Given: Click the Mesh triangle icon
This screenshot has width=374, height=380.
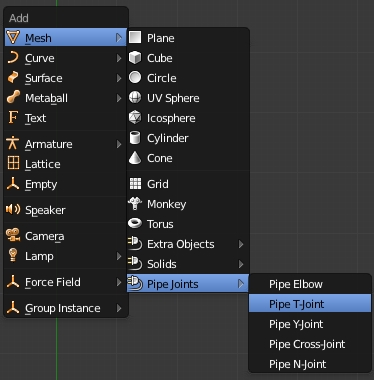Looking at the screenshot, I should click(13, 37).
